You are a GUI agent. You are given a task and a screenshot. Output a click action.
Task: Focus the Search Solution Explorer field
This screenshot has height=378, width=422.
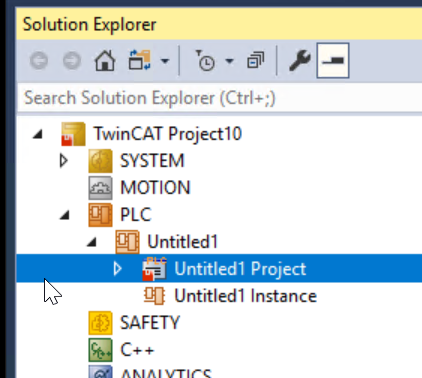click(x=219, y=98)
